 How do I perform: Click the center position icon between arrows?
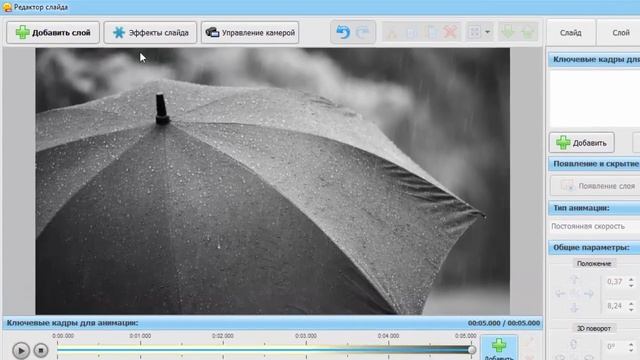tap(574, 293)
